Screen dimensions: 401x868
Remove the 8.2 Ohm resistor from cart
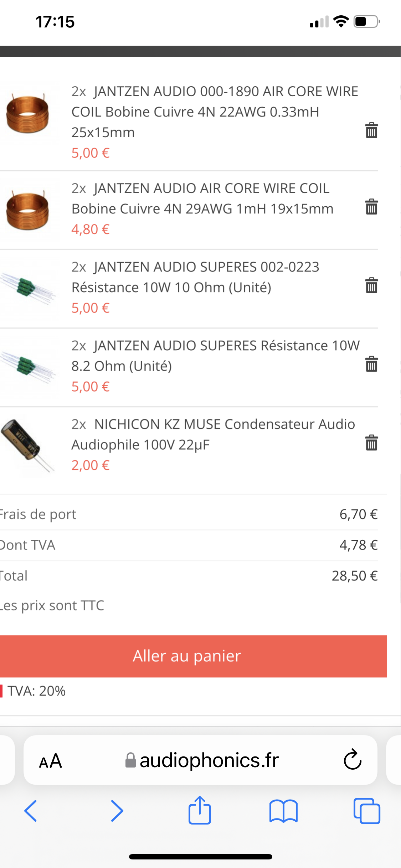pos(371,364)
